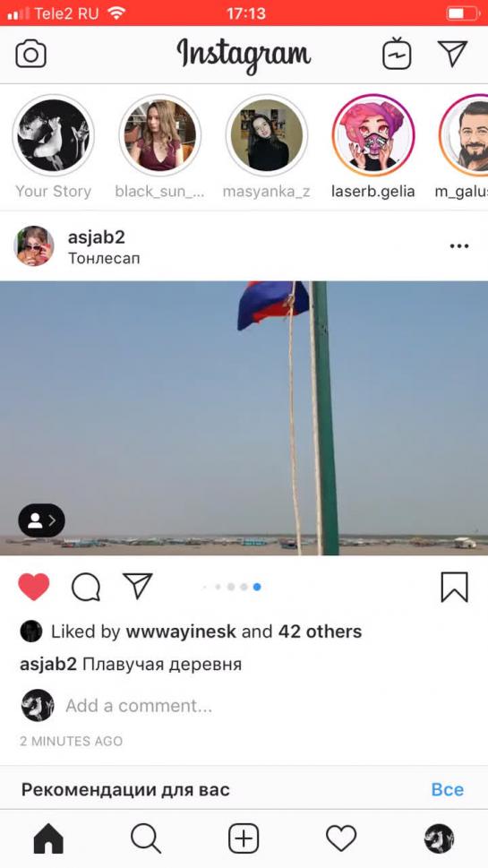The width and height of the screenshot is (488, 868).
Task: Open the Тонлесап location link
Action: [104, 259]
